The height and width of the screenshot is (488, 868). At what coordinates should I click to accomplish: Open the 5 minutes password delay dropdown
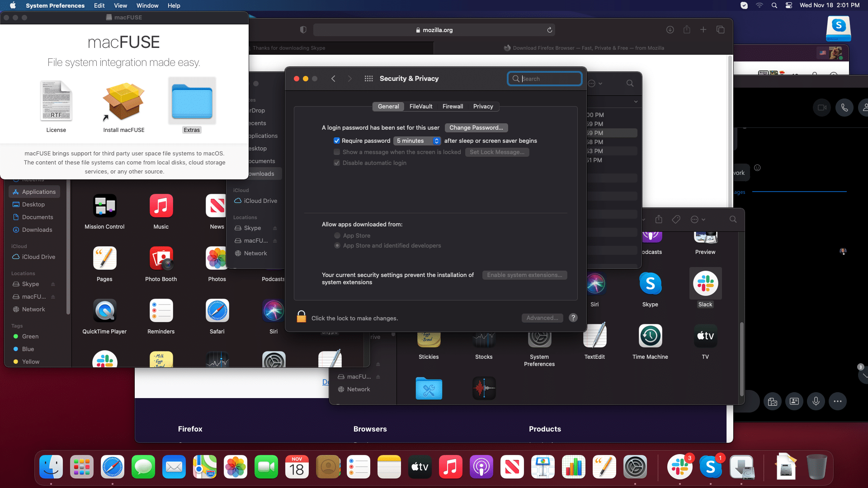[417, 141]
